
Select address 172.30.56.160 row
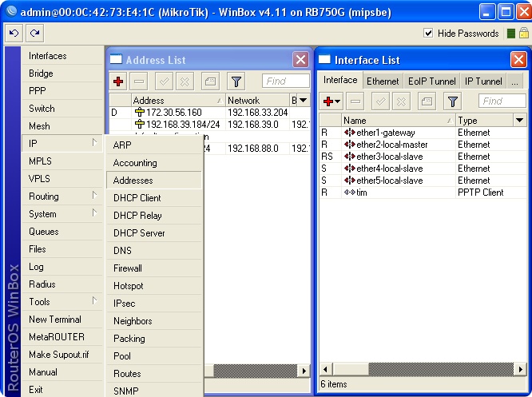click(209, 113)
